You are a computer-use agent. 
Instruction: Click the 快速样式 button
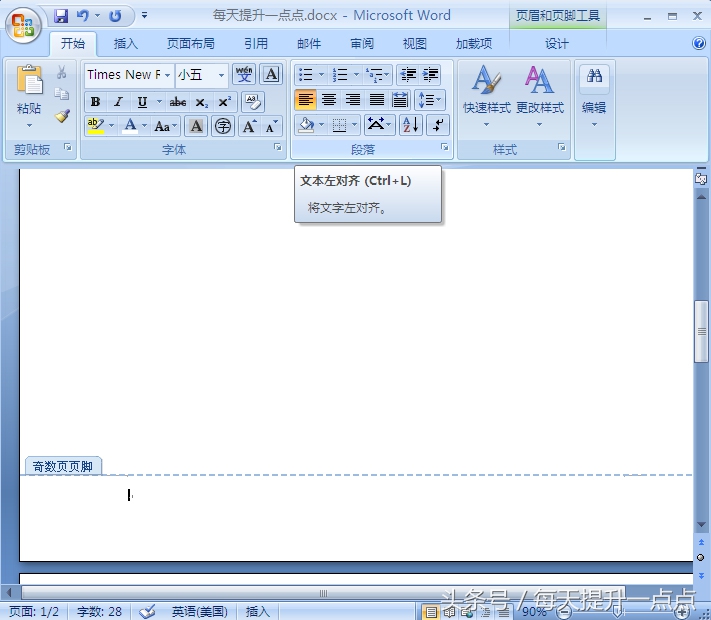487,95
